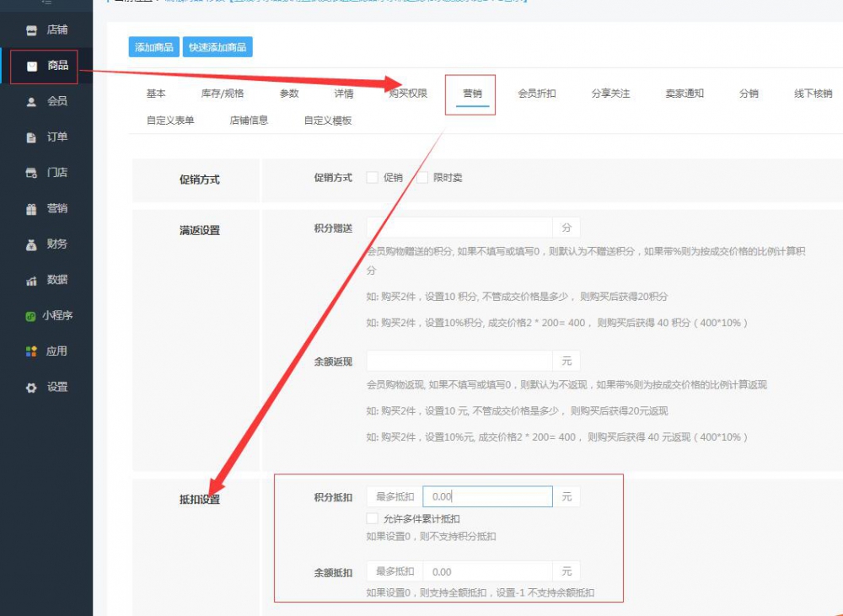Switch to the 库存/规格 tab

pos(222,94)
